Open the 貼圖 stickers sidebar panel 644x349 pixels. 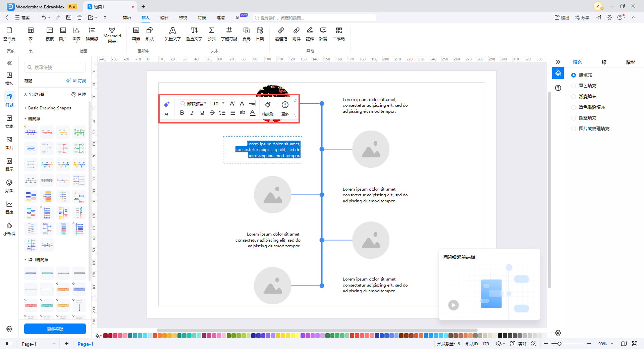tap(9, 186)
